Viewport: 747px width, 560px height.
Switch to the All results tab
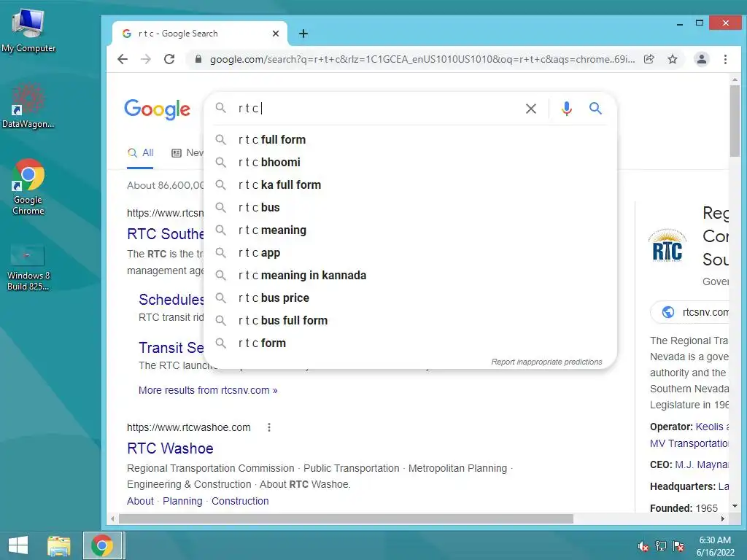point(140,153)
